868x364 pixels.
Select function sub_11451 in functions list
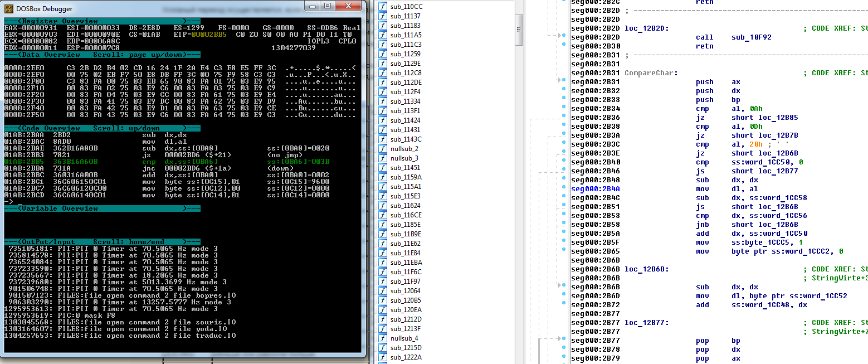tap(405, 167)
